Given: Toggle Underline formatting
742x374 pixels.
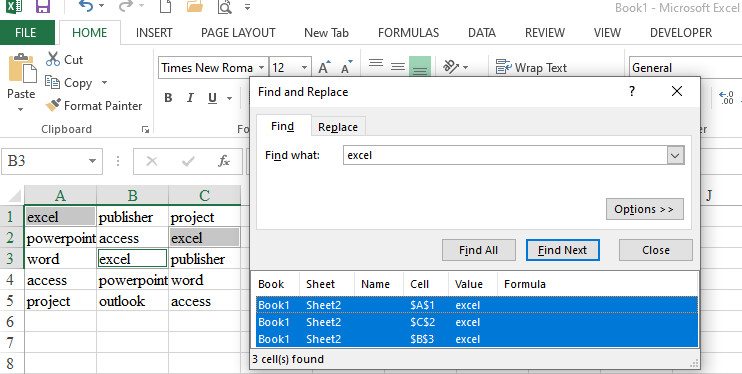Looking at the screenshot, I should [x=212, y=98].
